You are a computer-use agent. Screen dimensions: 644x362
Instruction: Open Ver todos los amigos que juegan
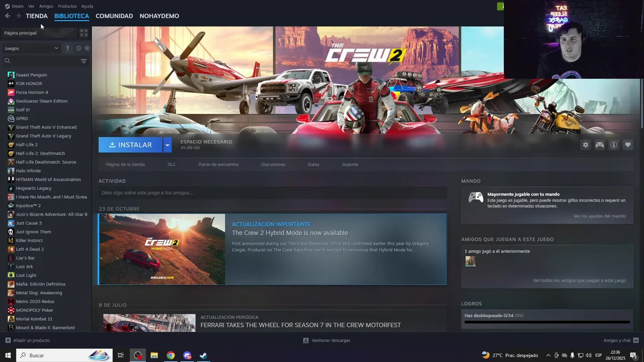point(580,281)
